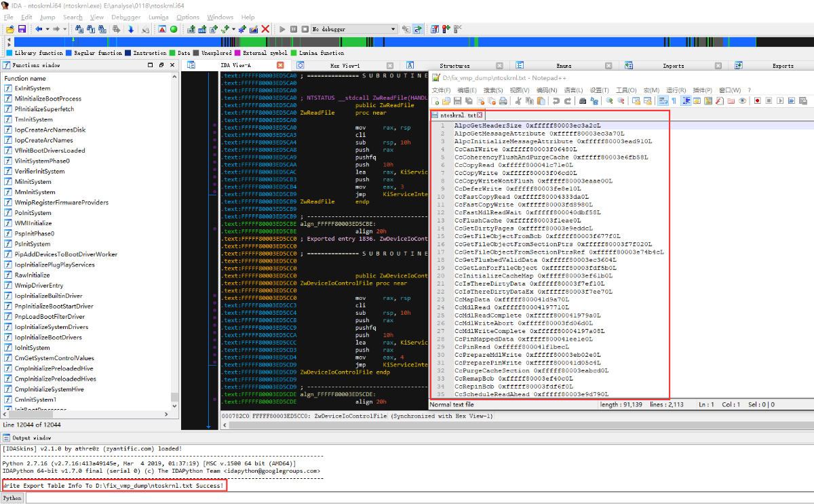
Task: Toggle indent guide icon in Notepad++
Action: point(686,100)
